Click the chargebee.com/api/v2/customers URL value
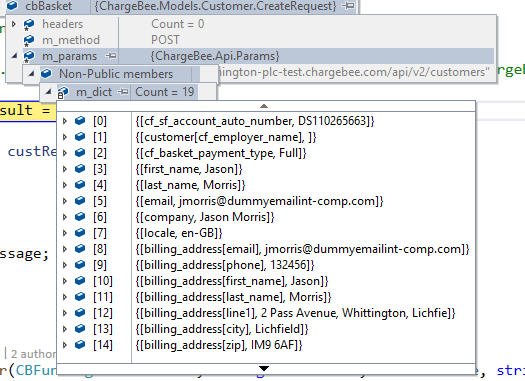 pyautogui.click(x=354, y=72)
